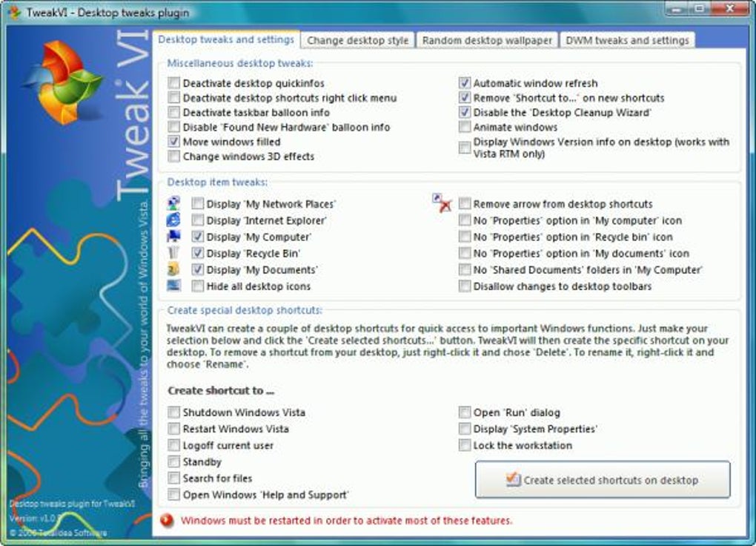Click the My Documents folder icon

173,269
